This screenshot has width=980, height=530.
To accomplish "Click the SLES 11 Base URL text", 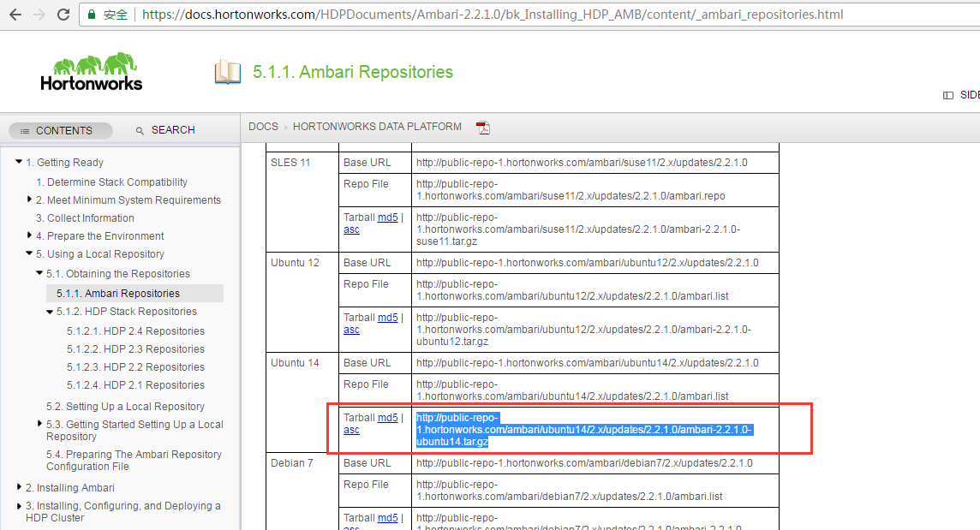I will pyautogui.click(x=582, y=163).
